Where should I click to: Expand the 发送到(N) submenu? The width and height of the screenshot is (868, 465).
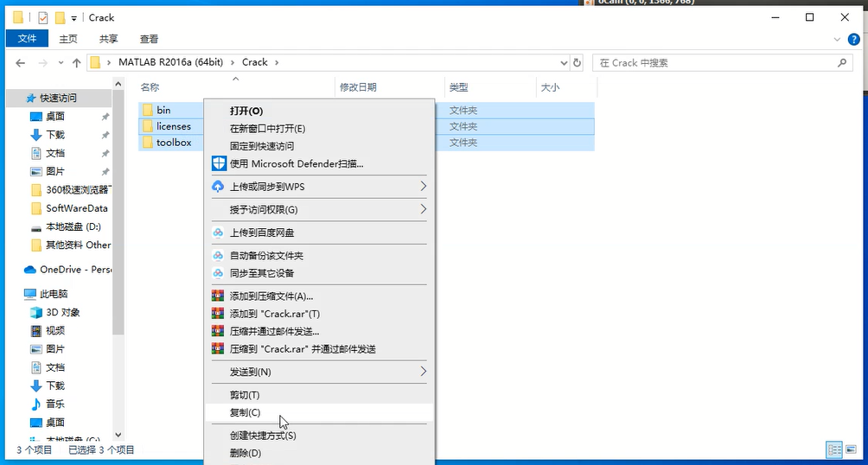point(423,371)
